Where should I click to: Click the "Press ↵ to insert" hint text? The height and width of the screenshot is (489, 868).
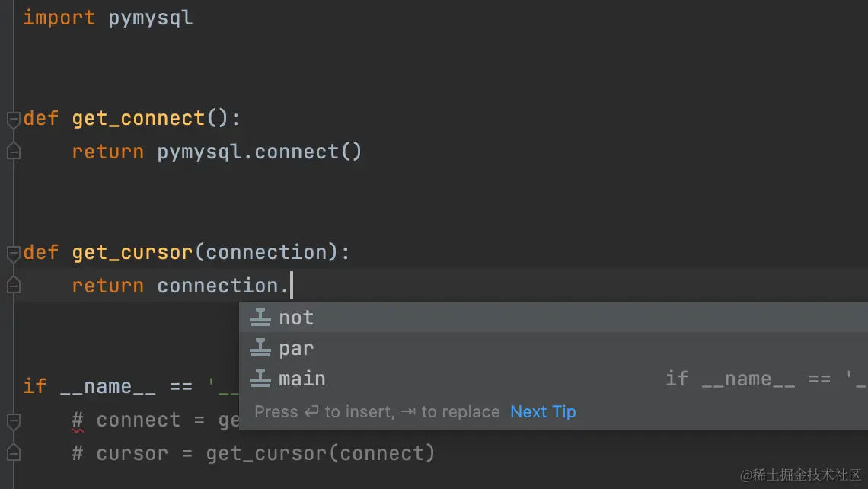pyautogui.click(x=324, y=412)
